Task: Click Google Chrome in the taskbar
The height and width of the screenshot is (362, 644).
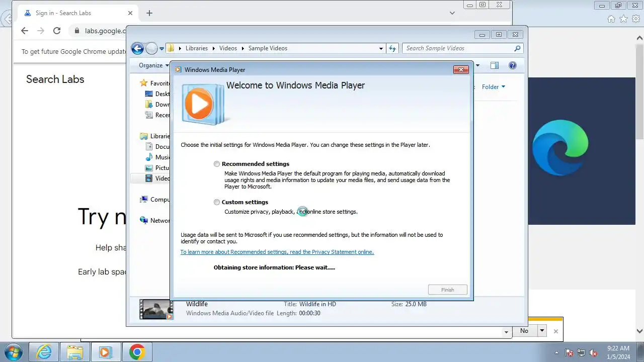Action: 137,352
